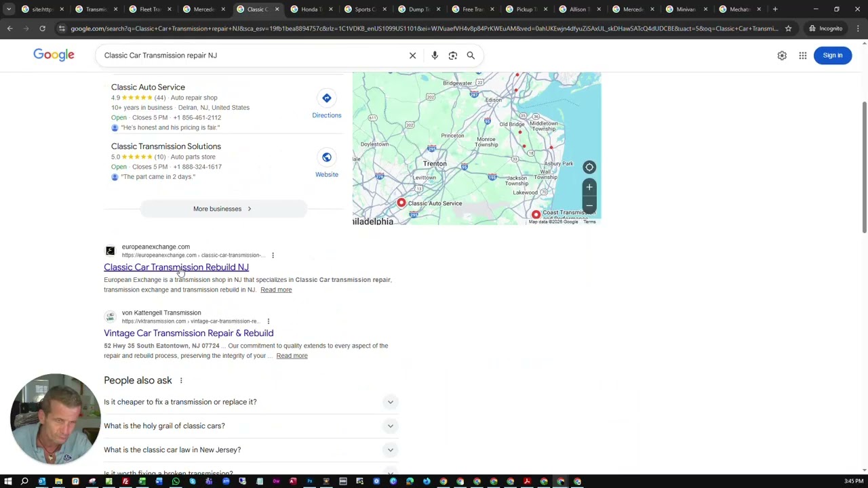Switch to Sports C tab
This screenshot has height=488, width=868.
[x=364, y=9]
